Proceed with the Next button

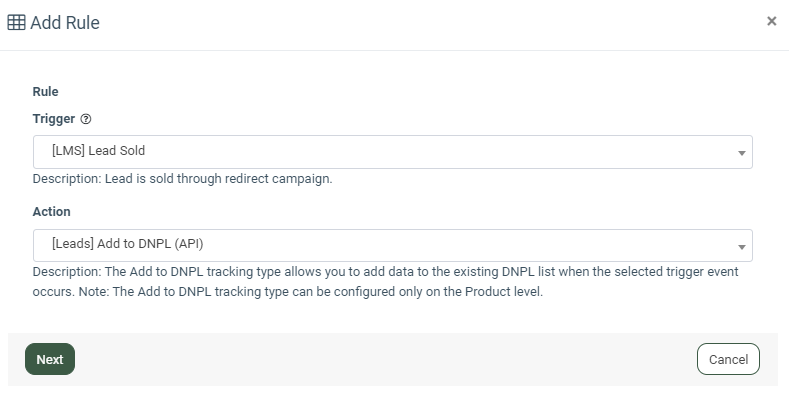tap(50, 359)
